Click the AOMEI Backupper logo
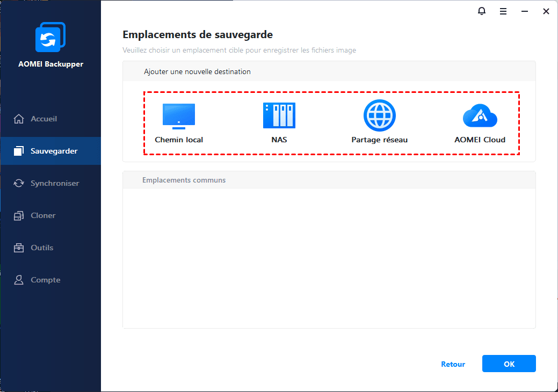558x392 pixels. coord(50,37)
